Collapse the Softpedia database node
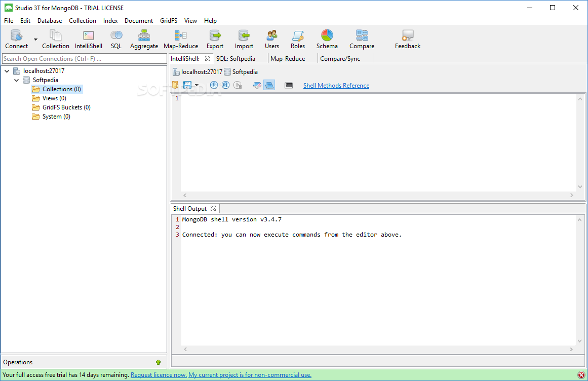Screen dimensions: 588x381 (x=16, y=80)
